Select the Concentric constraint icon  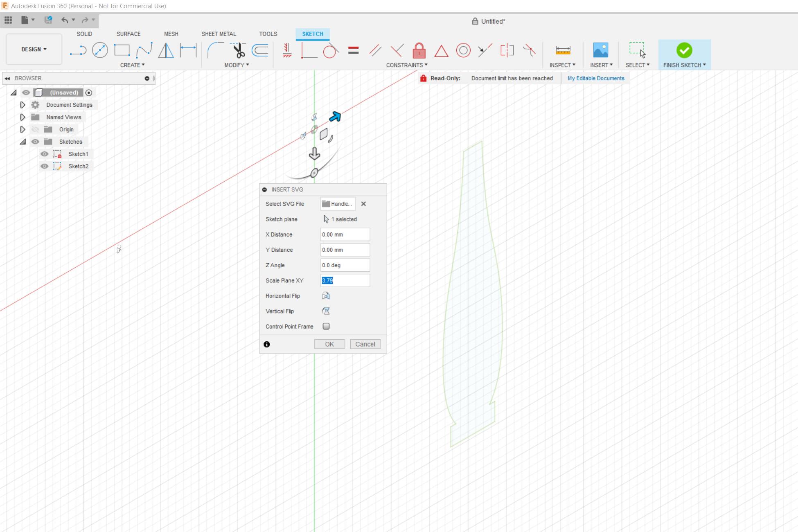[x=463, y=51]
